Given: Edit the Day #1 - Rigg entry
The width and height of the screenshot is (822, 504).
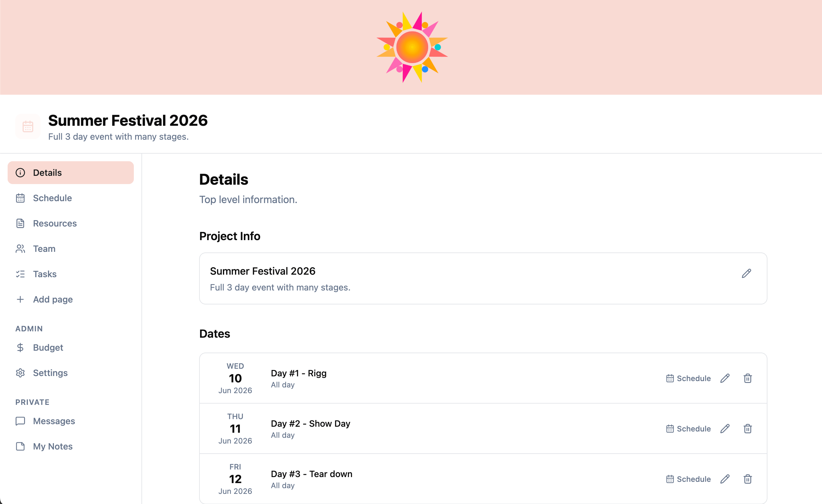Looking at the screenshot, I should click(x=725, y=378).
